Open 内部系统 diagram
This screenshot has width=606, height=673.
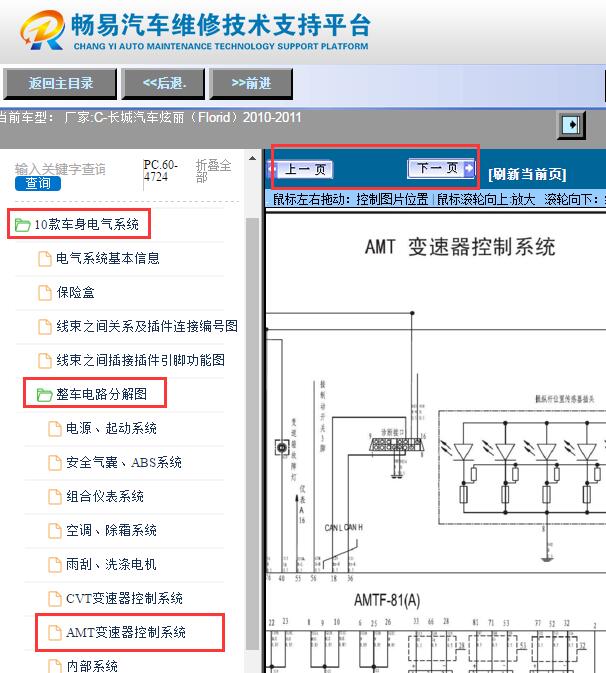click(92, 666)
